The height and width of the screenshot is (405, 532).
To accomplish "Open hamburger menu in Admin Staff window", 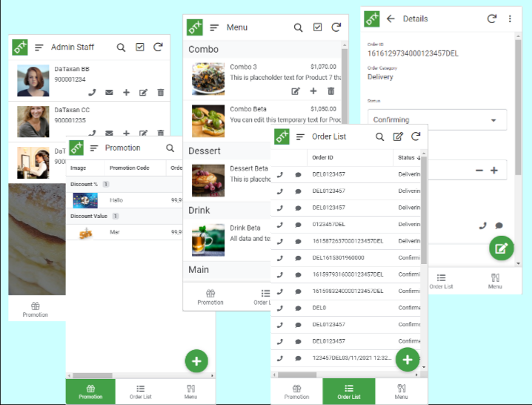I will [x=39, y=47].
